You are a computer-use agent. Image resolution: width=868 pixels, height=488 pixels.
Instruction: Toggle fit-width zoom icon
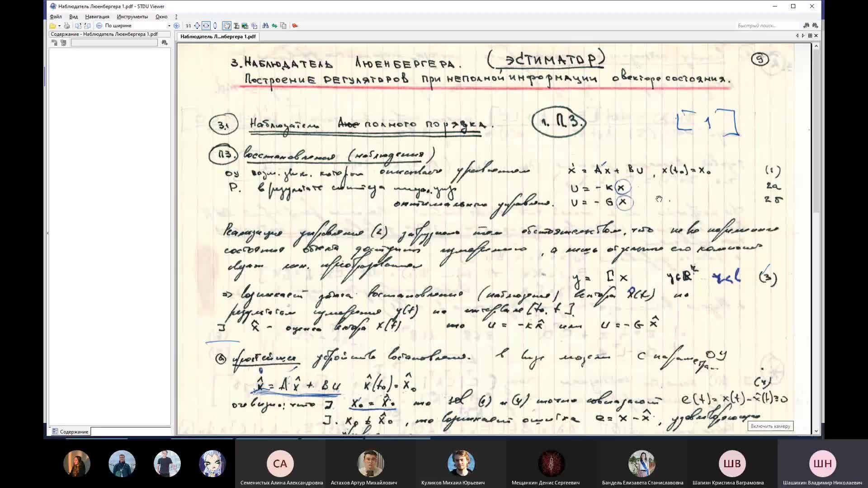pos(206,26)
